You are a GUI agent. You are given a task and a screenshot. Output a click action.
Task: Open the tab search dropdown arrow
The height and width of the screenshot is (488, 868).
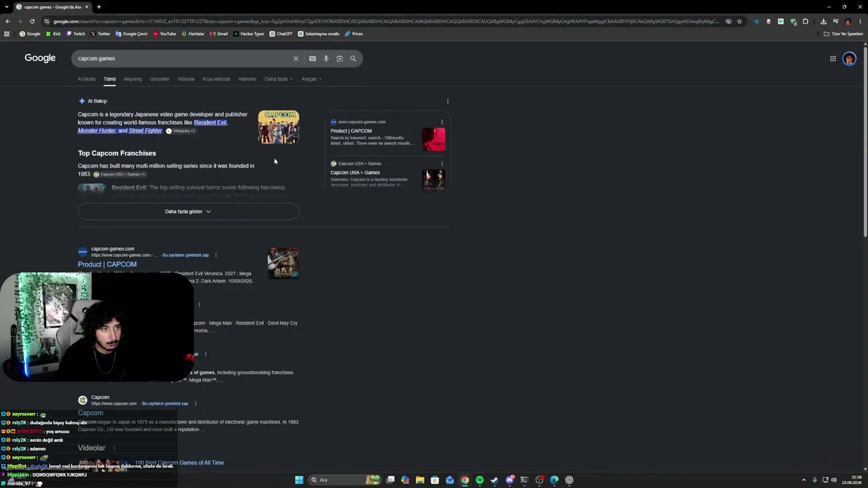[6, 7]
